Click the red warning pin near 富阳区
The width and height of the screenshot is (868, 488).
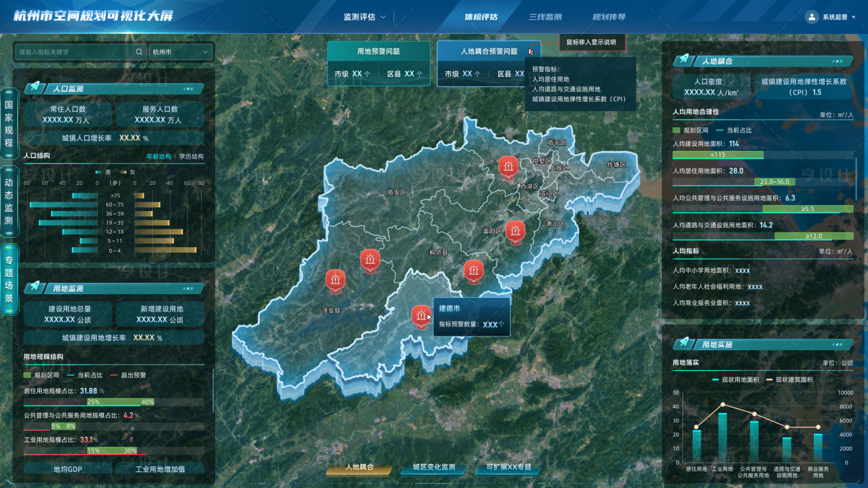click(515, 231)
